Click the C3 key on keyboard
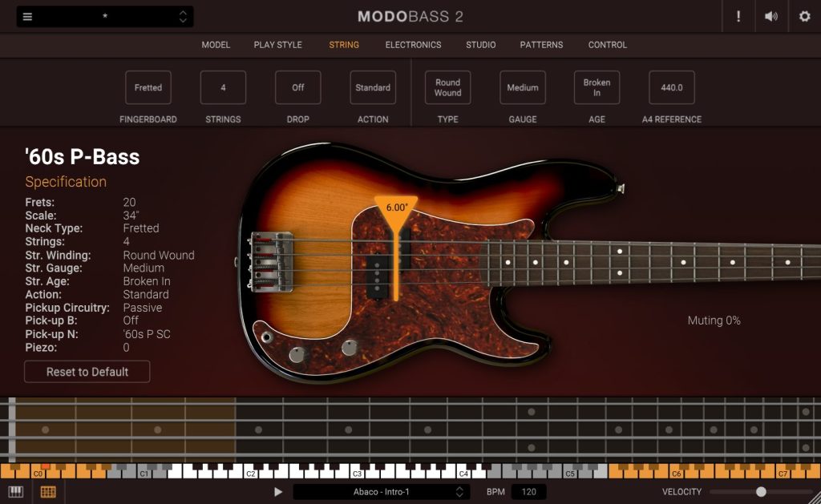Image resolution: width=821 pixels, height=504 pixels. (357, 474)
